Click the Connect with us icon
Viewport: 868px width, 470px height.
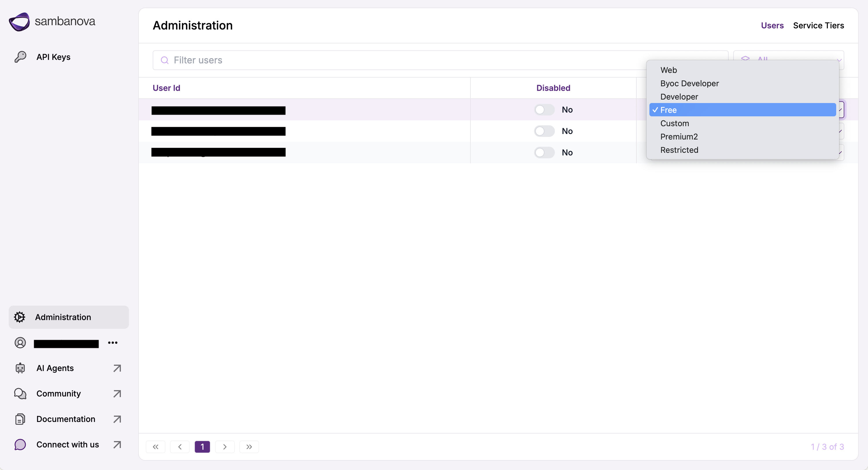[x=20, y=444]
